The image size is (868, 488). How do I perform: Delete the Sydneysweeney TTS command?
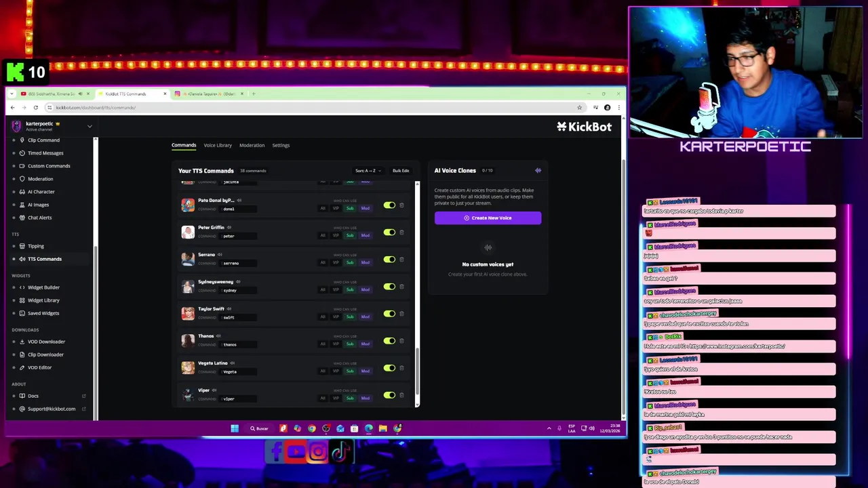pyautogui.click(x=401, y=286)
